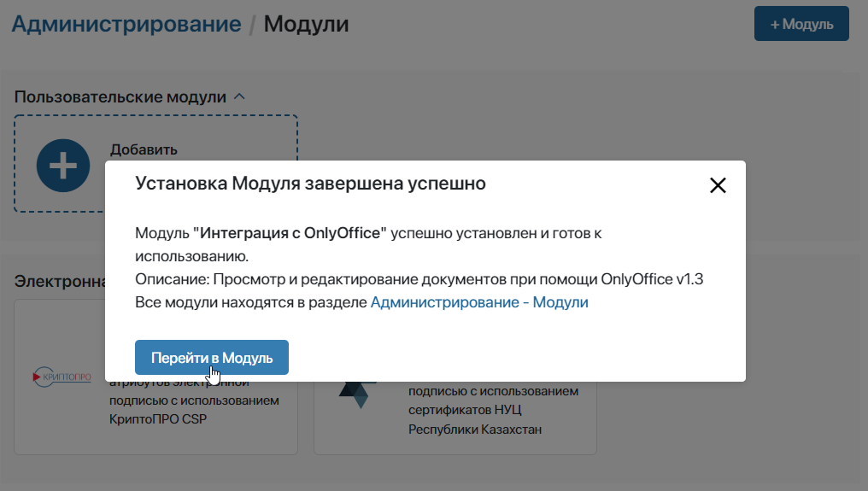Collapse the "Пользовательские модули" section
This screenshot has height=491, width=868.
tap(239, 96)
